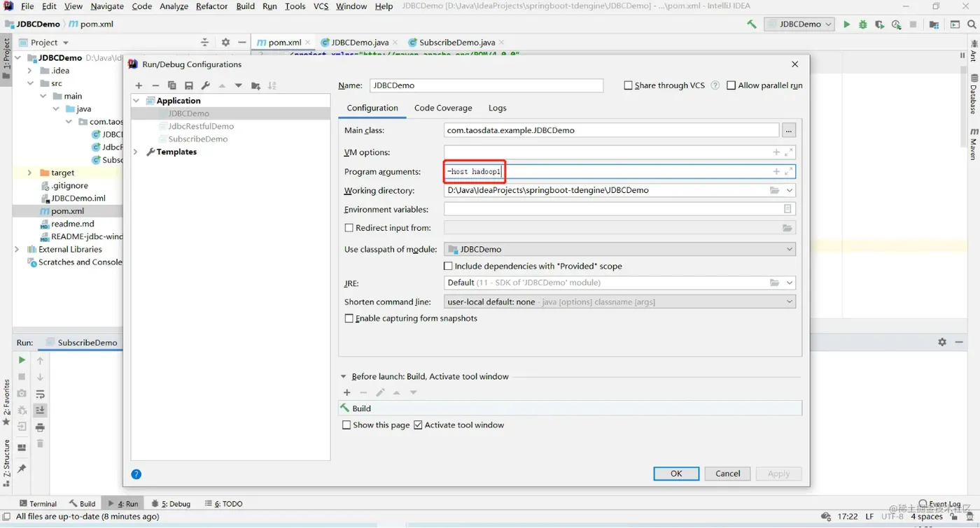980x528 pixels.
Task: Switch to the Code Coverage tab
Action: [x=443, y=108]
